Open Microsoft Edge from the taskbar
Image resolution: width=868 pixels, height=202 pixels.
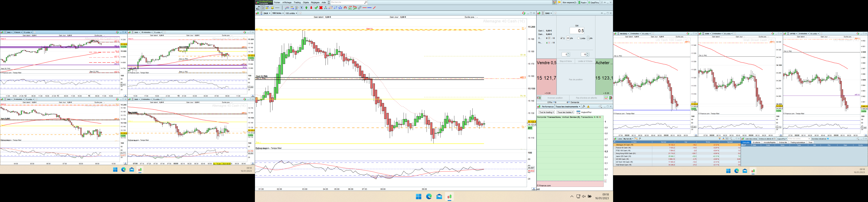[429, 197]
